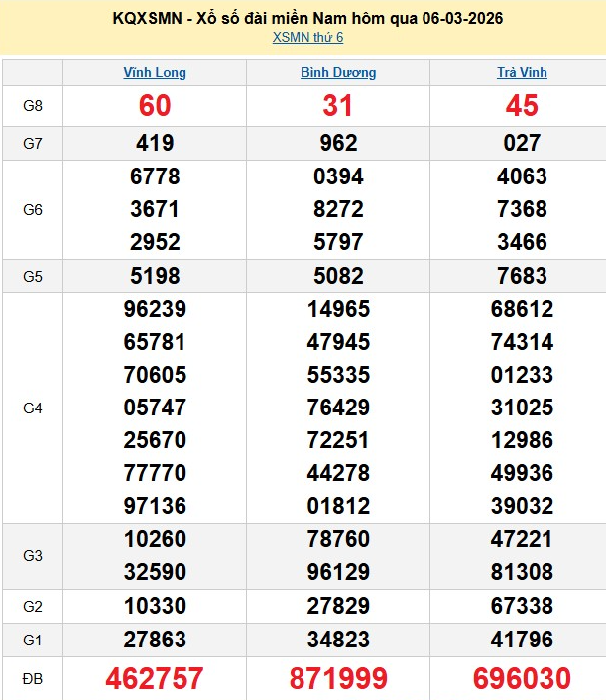This screenshot has height=700, width=606.
Task: Click Bình Dương G8 number 31
Action: 338,106
